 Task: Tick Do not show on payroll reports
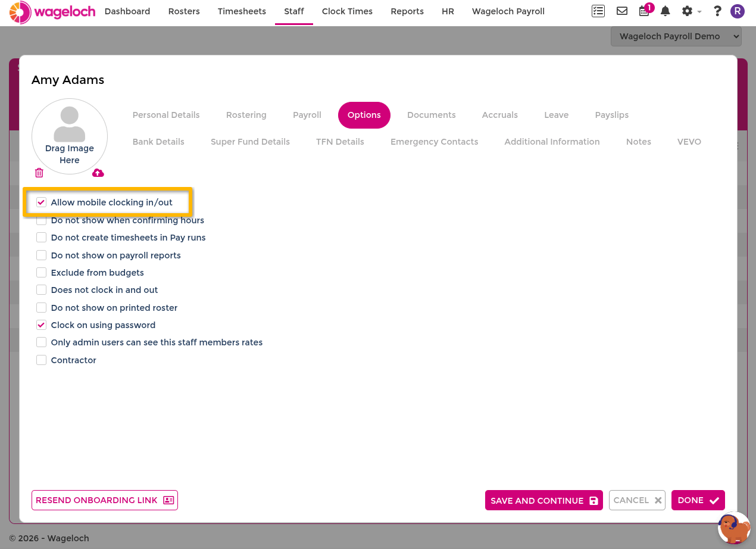coord(41,255)
